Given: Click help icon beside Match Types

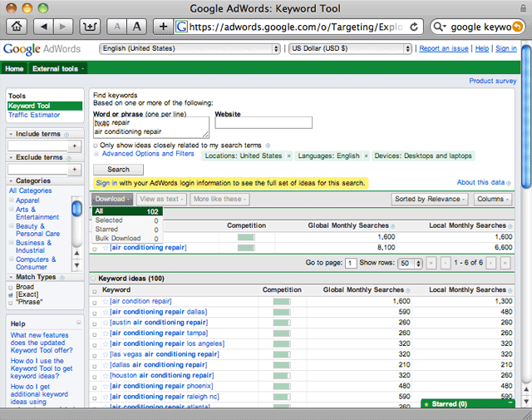Looking at the screenshot, I should tap(62, 278).
